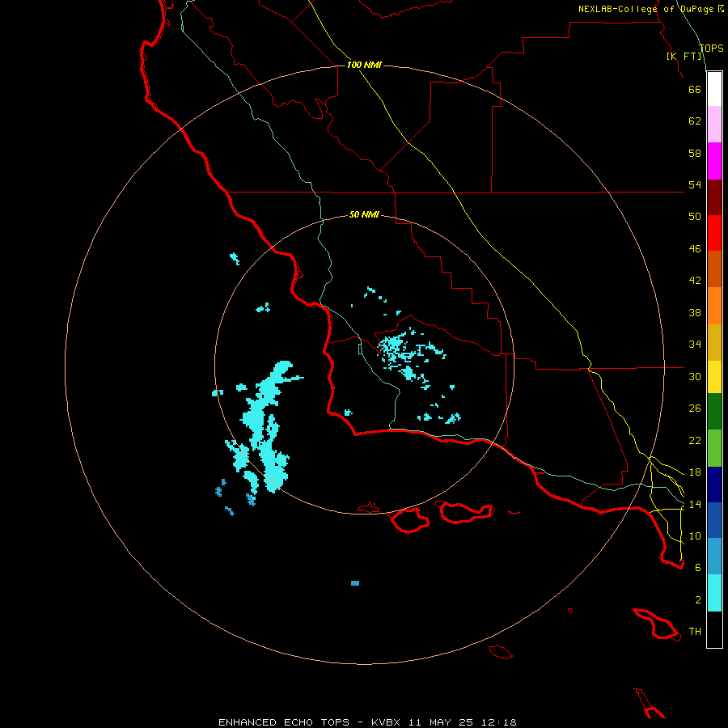
Task: Click the magenta legend swatch
Action: click(x=714, y=161)
